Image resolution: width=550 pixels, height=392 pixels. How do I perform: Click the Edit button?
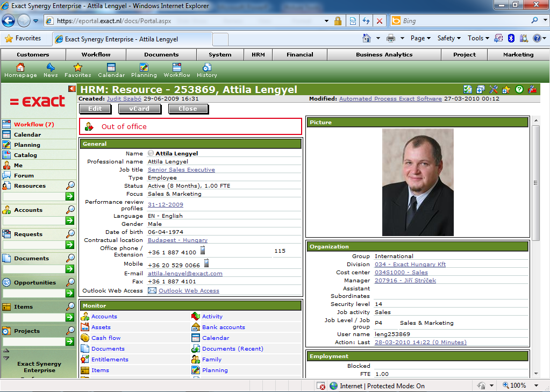95,109
